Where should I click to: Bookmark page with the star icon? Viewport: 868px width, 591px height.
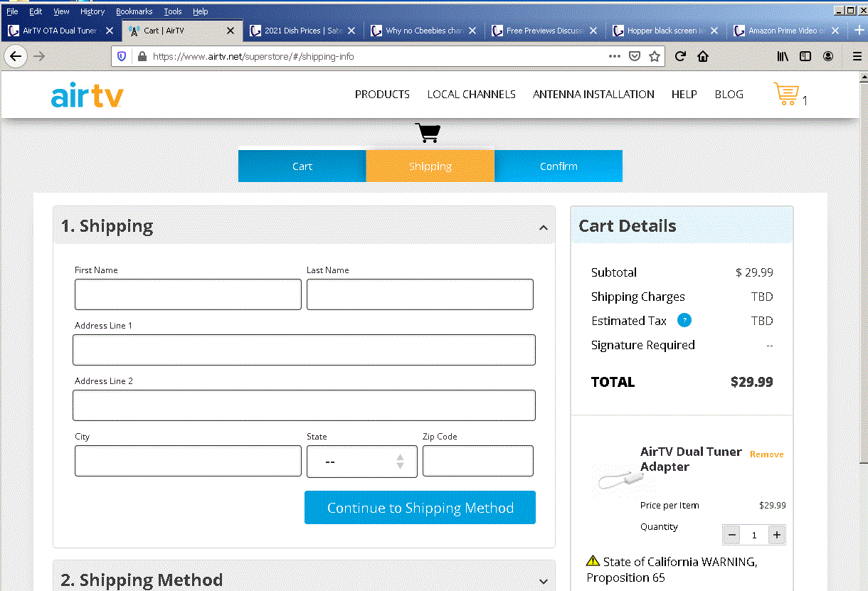[x=655, y=56]
